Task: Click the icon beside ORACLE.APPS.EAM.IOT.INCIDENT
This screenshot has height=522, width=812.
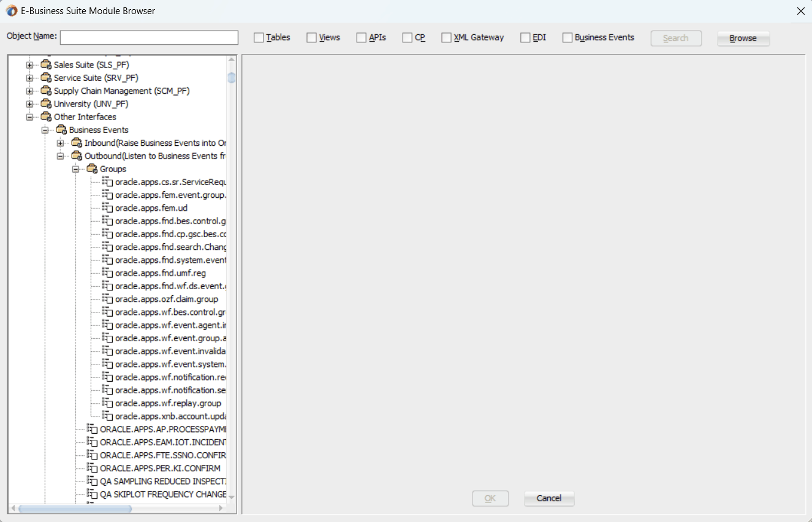Action: click(x=92, y=442)
